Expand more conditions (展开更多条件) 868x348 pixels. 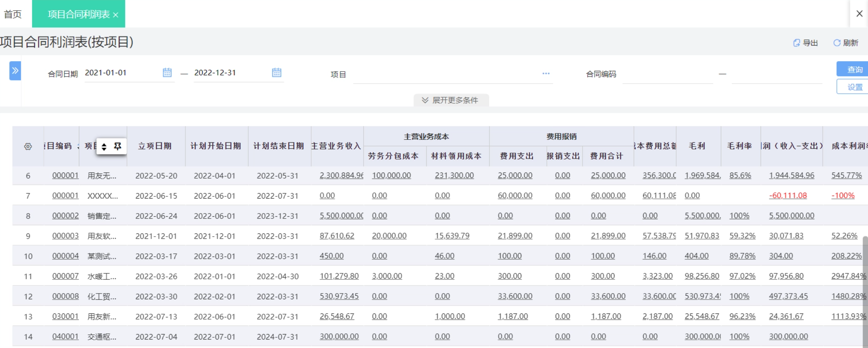[x=451, y=100]
